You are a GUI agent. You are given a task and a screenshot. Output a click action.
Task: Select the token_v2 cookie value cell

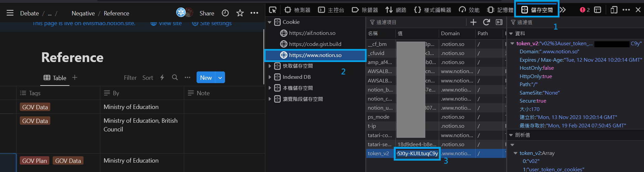tap(417, 154)
